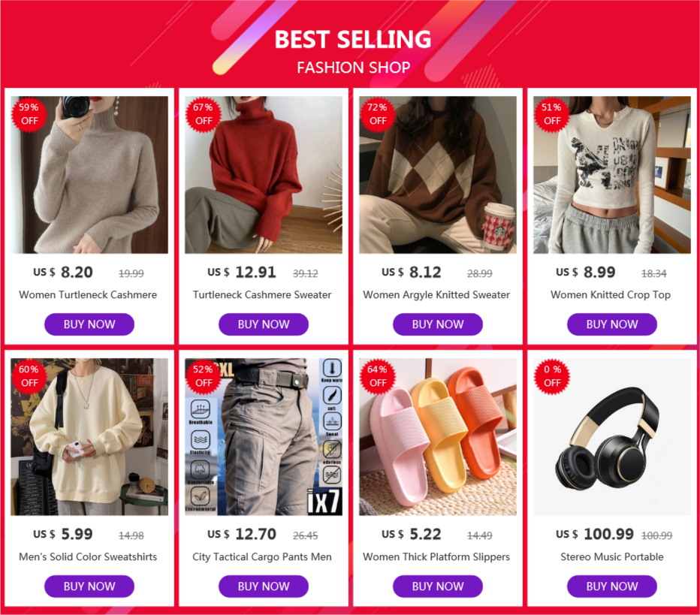Open the Women Knitted Crop Top title

tap(611, 295)
